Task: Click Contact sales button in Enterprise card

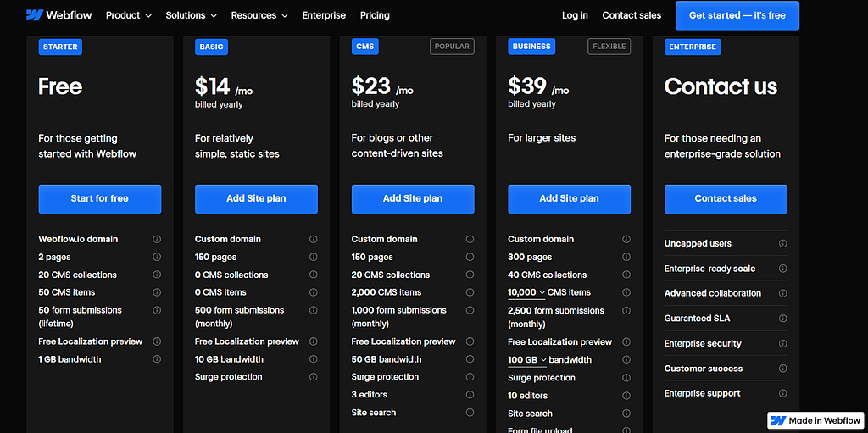Action: (726, 199)
